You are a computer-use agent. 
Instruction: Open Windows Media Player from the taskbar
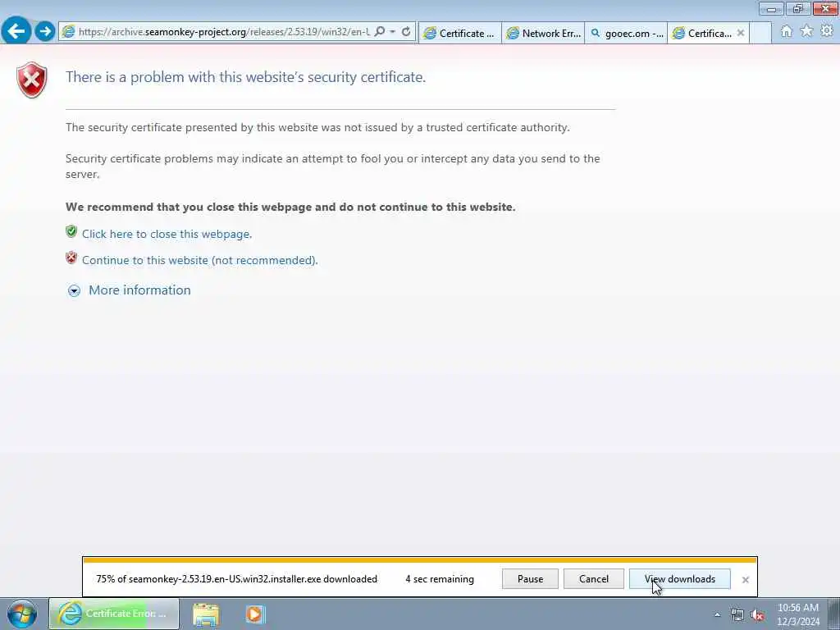click(x=256, y=614)
